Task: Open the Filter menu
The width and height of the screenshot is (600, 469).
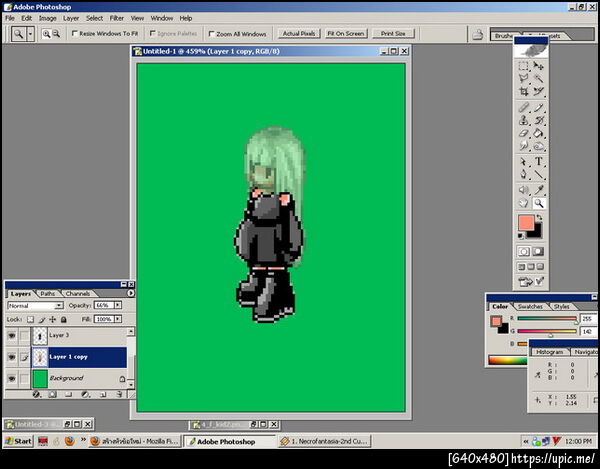Action: coord(116,18)
